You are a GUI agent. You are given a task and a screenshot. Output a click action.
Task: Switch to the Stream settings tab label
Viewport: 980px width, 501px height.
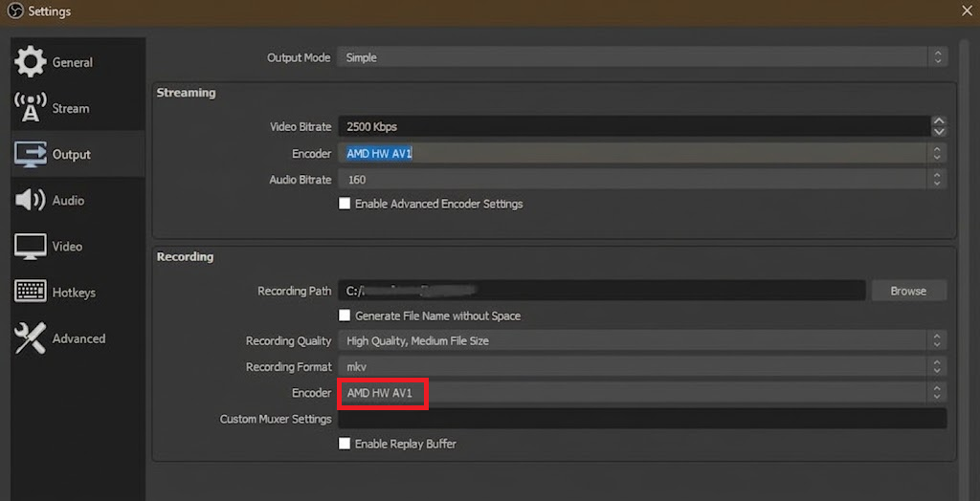point(71,108)
